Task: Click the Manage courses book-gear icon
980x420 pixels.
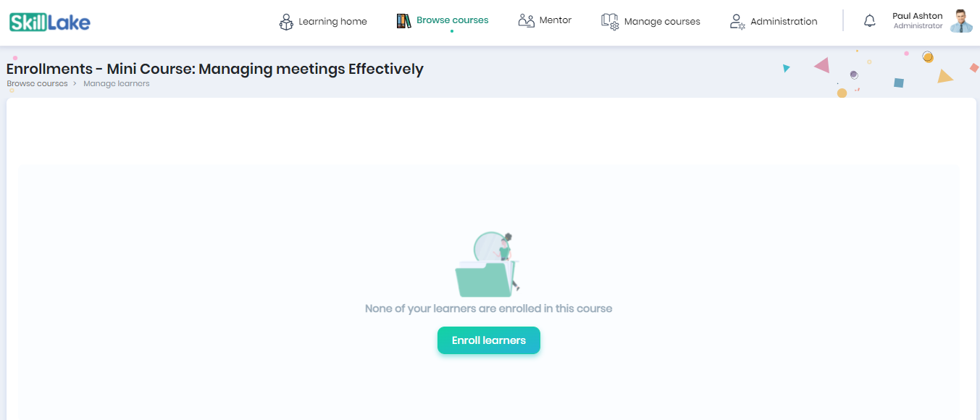Action: (610, 22)
